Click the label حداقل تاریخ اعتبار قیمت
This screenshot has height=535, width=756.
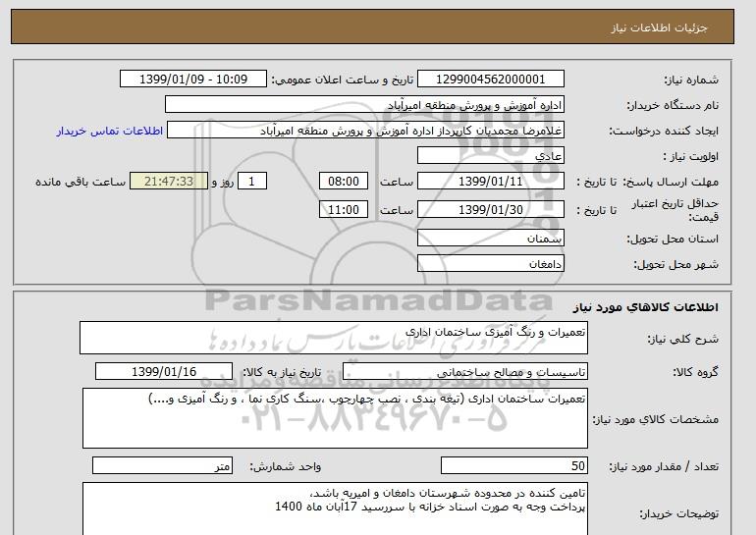click(675, 210)
